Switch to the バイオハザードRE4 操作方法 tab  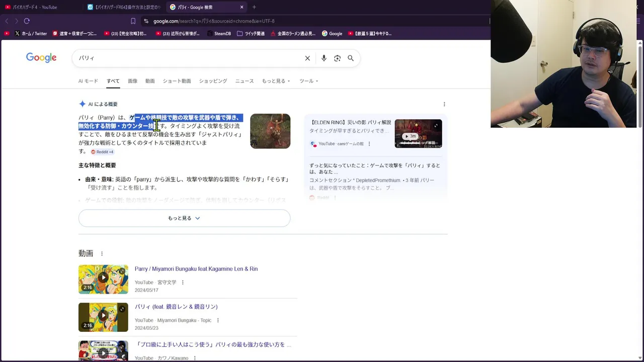click(124, 7)
